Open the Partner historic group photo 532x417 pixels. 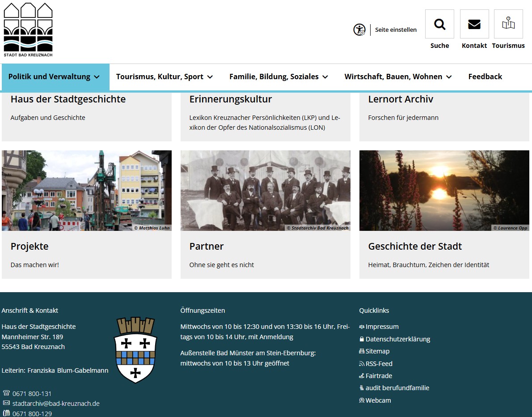pos(266,191)
